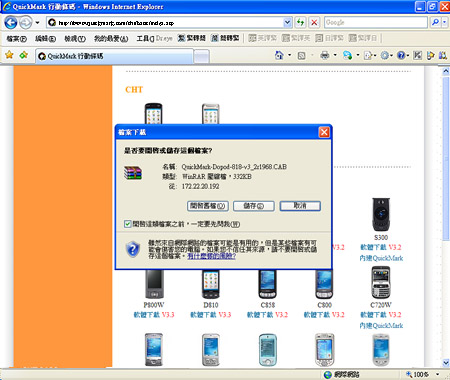
Task: Click the Google search box
Action: point(375,23)
